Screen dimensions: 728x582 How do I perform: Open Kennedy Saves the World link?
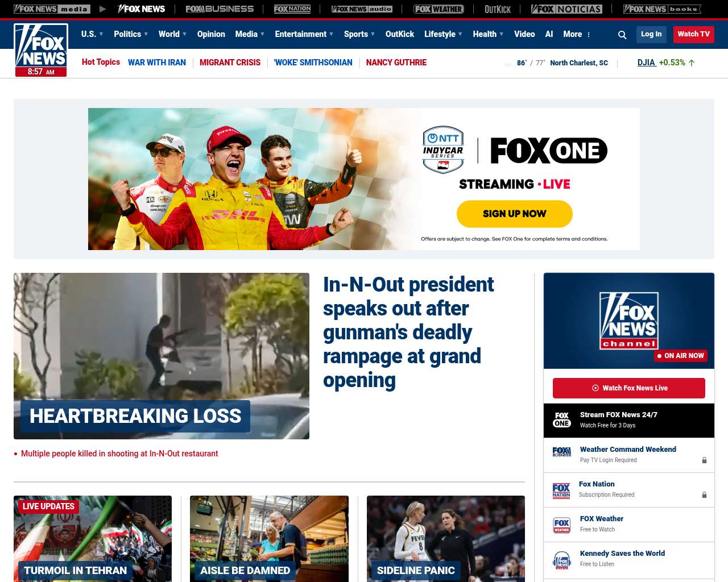point(622,554)
